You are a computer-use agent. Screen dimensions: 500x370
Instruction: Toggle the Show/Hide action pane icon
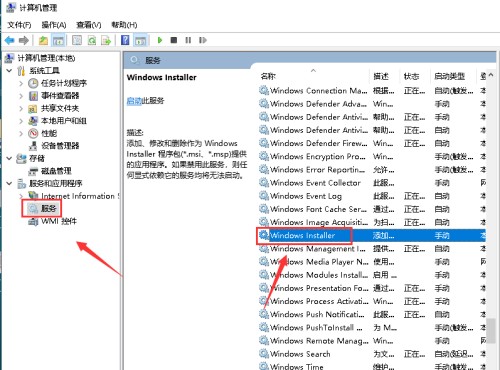pyautogui.click(x=140, y=41)
